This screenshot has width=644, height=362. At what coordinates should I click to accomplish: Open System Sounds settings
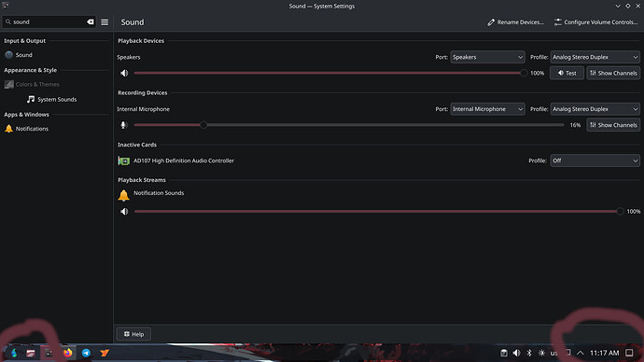[x=56, y=99]
